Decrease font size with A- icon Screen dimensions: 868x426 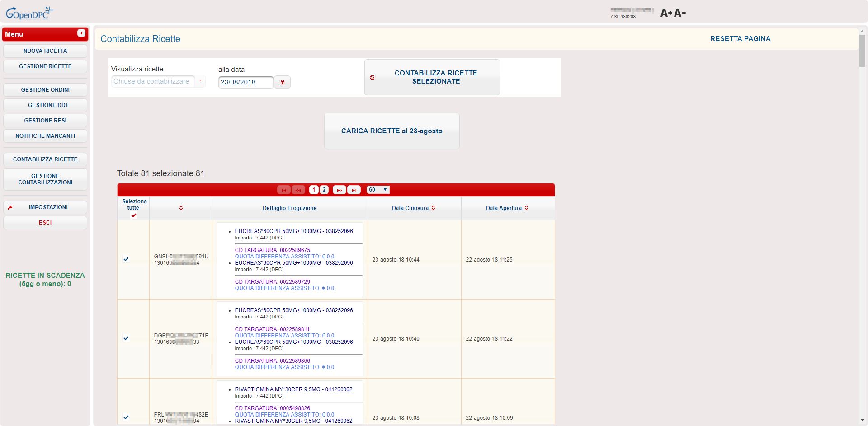click(x=680, y=13)
